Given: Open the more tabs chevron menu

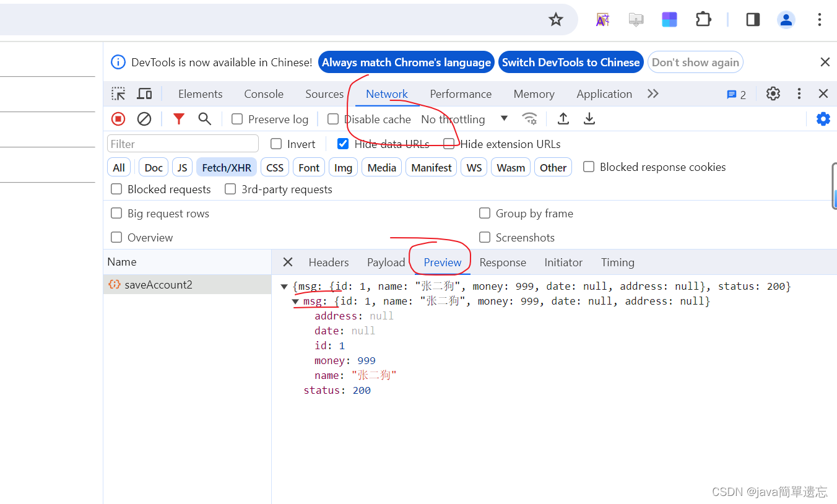Looking at the screenshot, I should [x=653, y=93].
